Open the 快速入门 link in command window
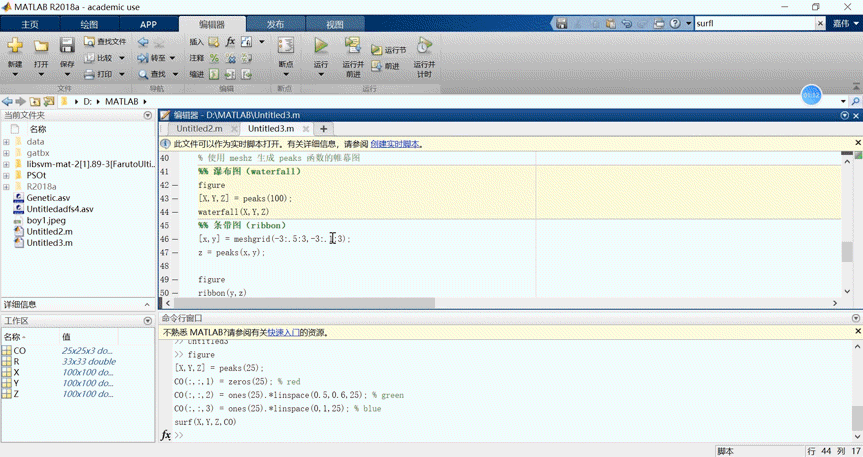The image size is (863, 457). click(283, 333)
